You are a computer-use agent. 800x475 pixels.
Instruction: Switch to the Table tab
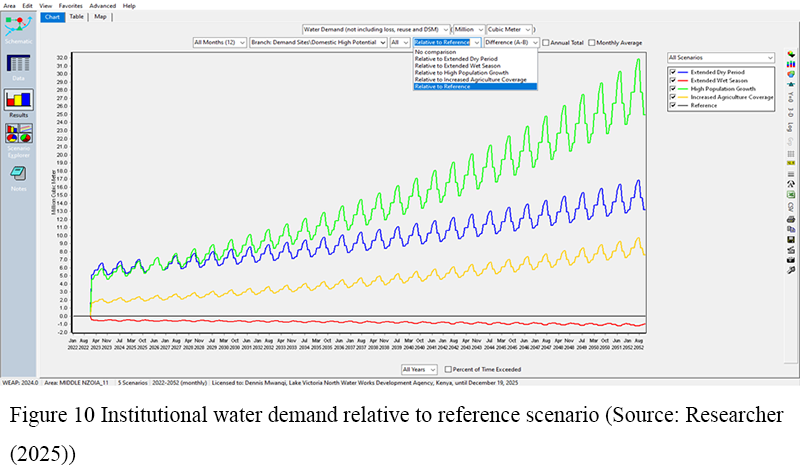[77, 16]
